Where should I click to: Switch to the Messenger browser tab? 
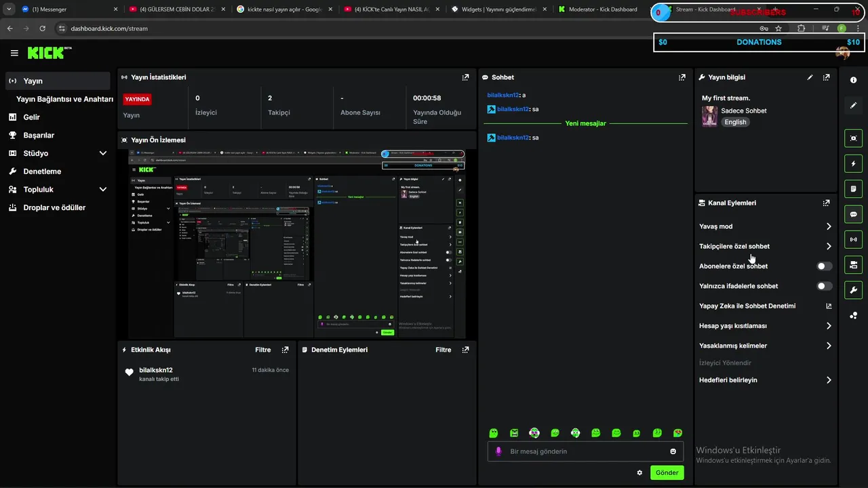pos(69,9)
